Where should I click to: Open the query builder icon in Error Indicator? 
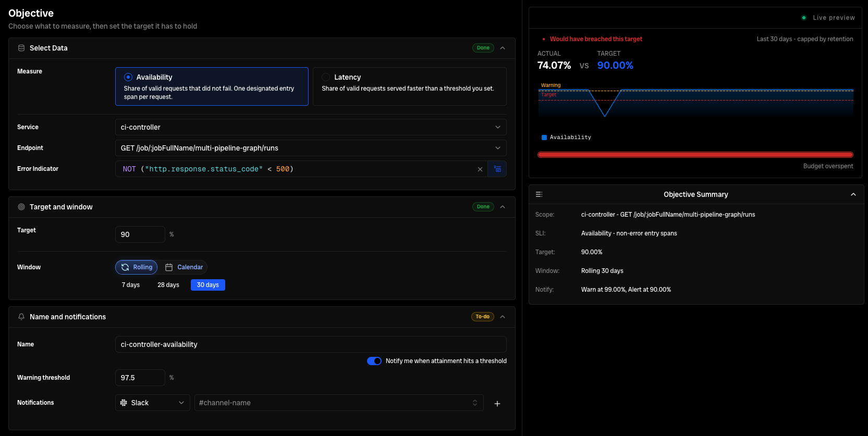[x=497, y=169]
